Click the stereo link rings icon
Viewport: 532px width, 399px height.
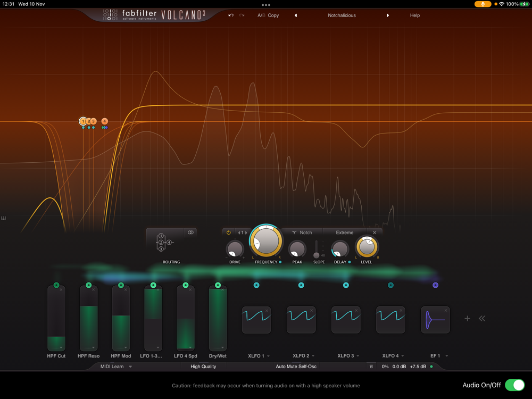[190, 232]
